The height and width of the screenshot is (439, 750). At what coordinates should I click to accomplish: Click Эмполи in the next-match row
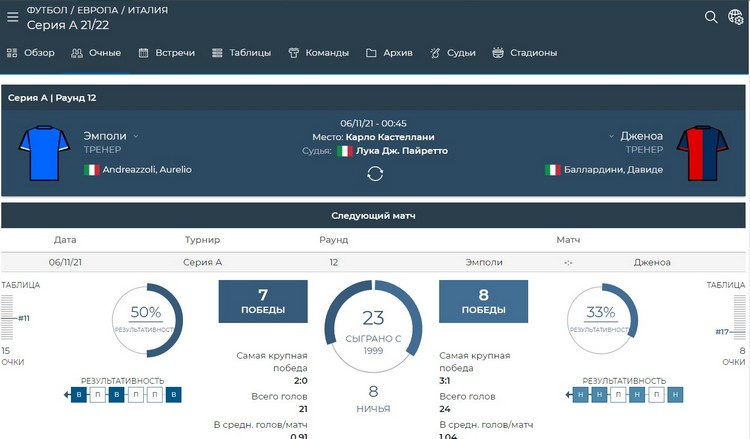point(484,262)
